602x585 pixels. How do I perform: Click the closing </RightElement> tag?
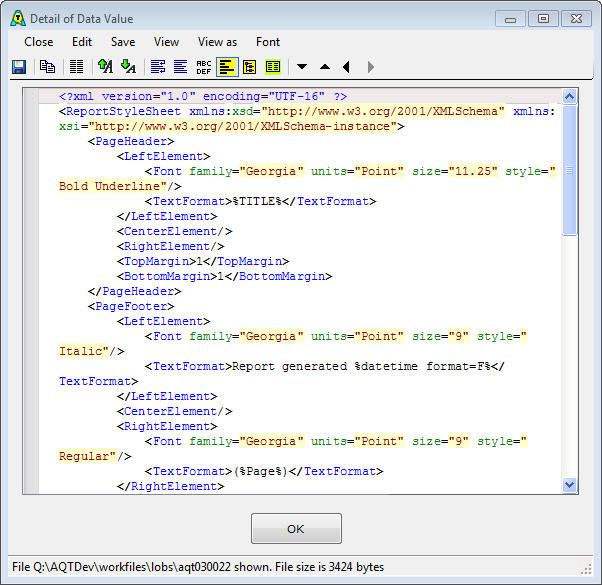[170, 486]
